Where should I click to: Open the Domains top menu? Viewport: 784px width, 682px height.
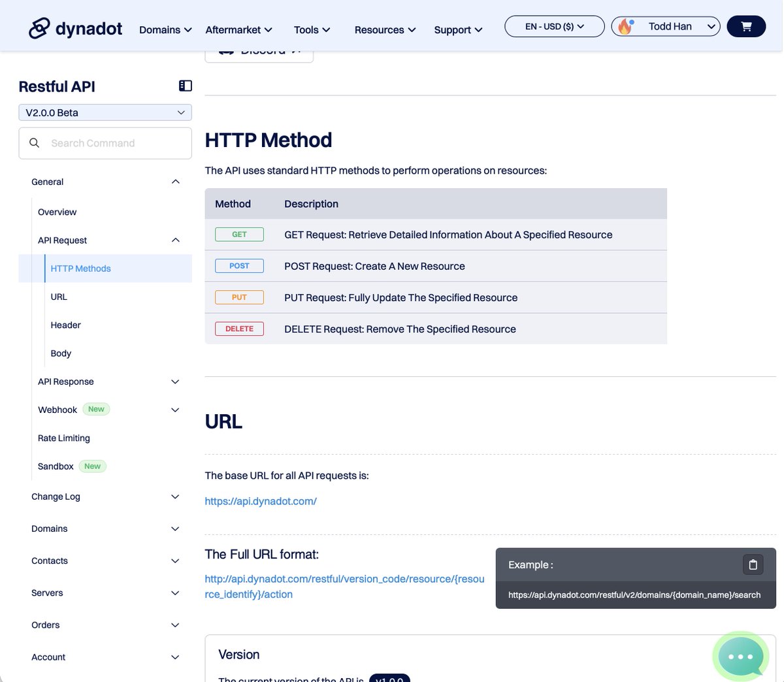point(165,29)
